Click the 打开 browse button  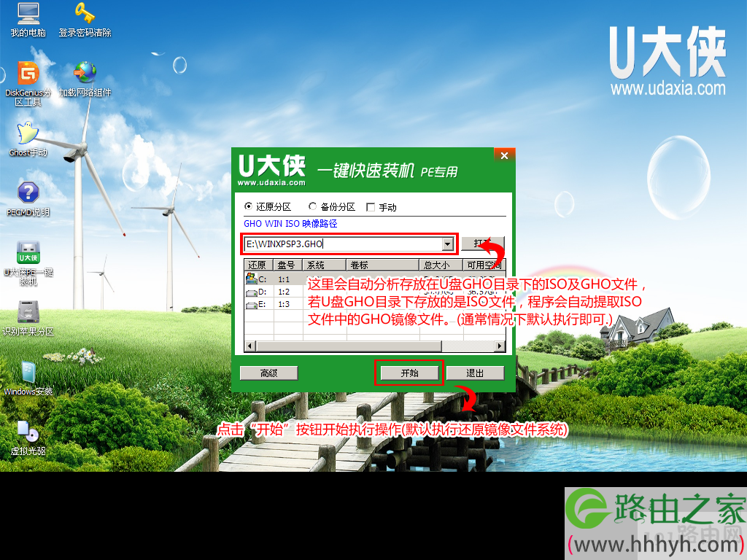(x=483, y=244)
